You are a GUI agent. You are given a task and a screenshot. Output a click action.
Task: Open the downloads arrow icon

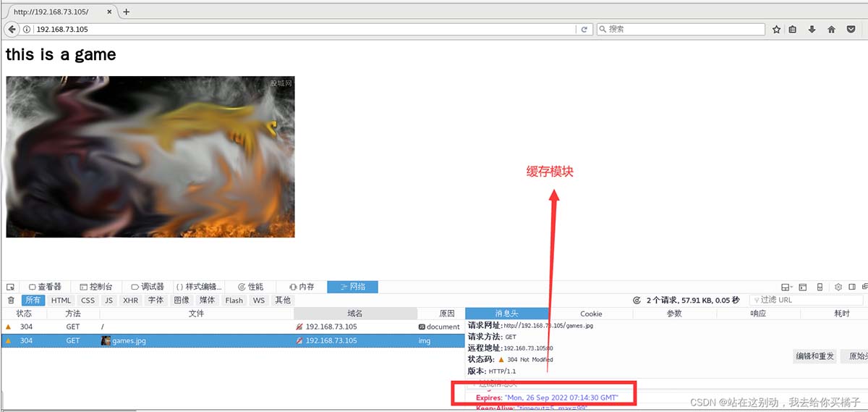coord(812,30)
